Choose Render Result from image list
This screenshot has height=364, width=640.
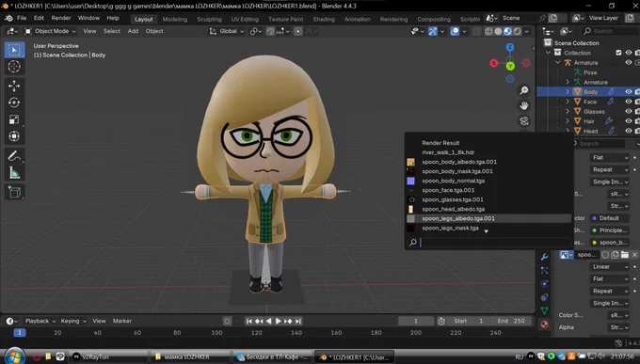(x=488, y=143)
